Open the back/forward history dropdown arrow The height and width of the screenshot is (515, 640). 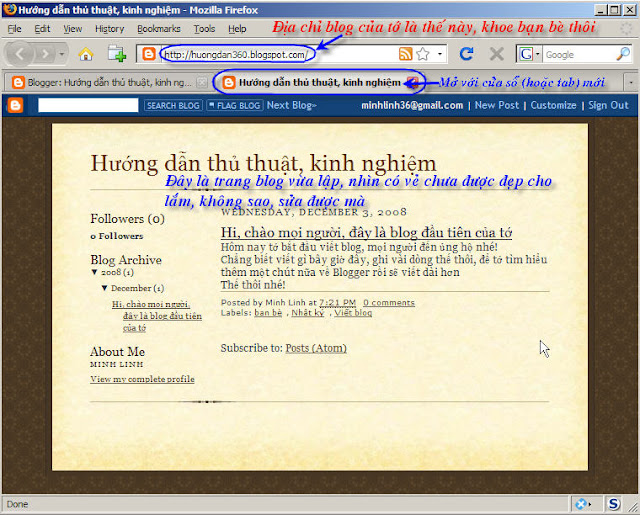tap(62, 54)
